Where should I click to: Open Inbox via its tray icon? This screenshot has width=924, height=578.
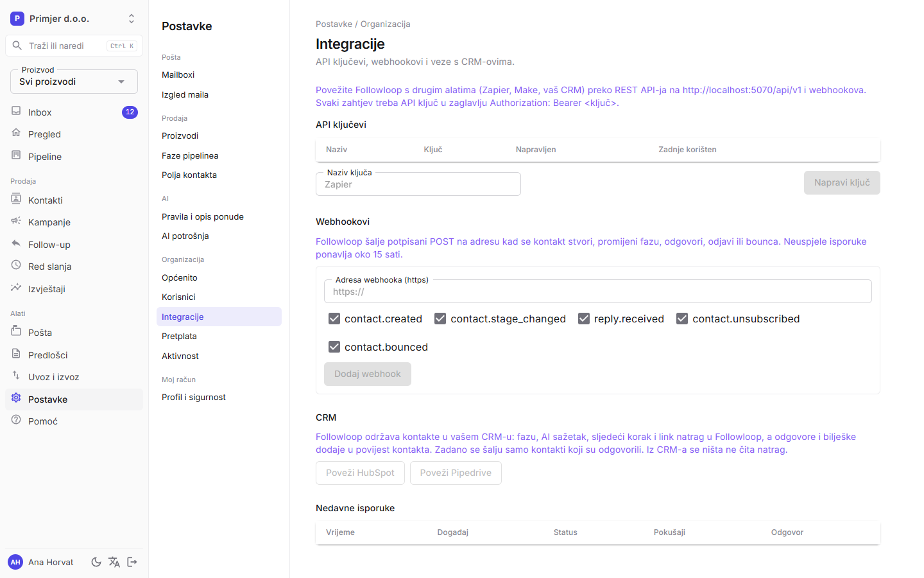pyautogui.click(x=16, y=111)
